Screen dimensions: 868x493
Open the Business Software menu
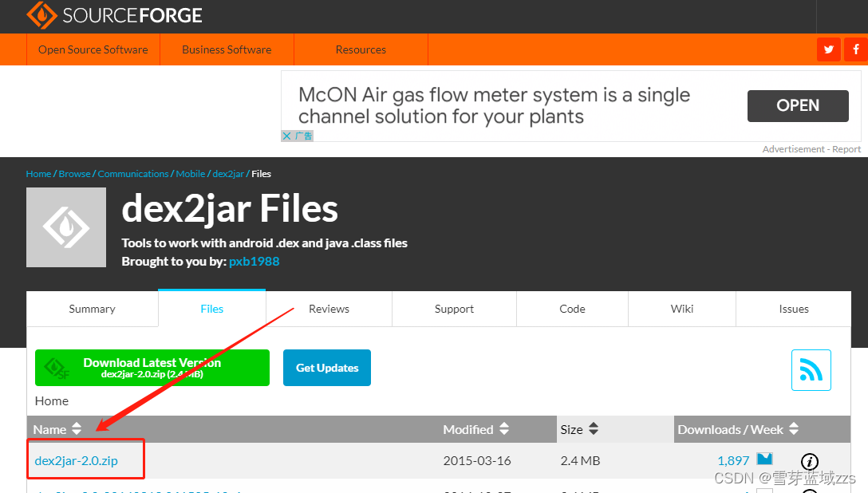click(227, 49)
